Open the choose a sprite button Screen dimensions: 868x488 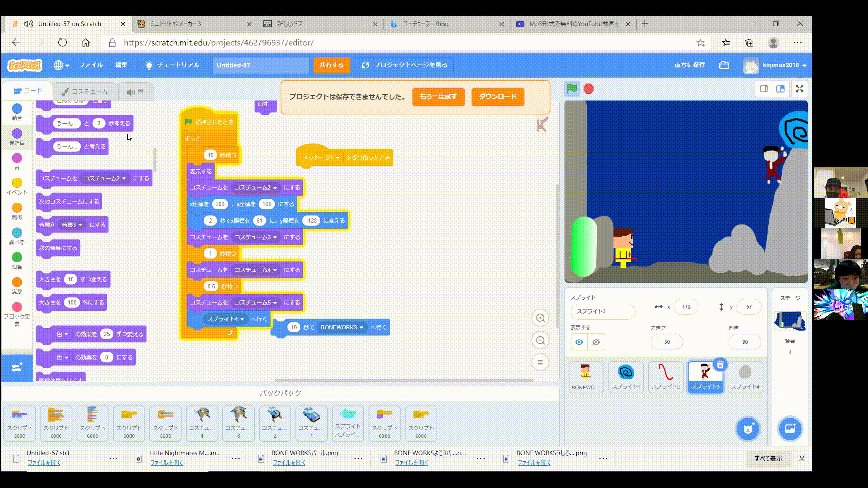click(748, 429)
